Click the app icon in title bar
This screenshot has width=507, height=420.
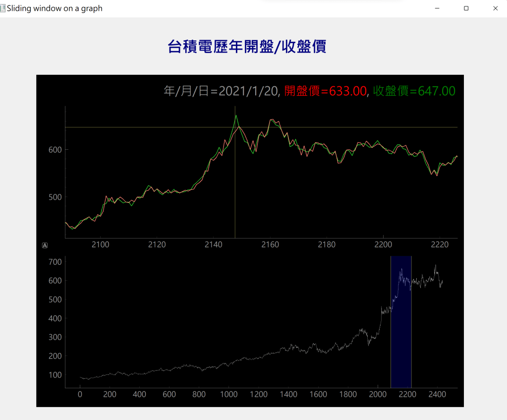pyautogui.click(x=3, y=8)
